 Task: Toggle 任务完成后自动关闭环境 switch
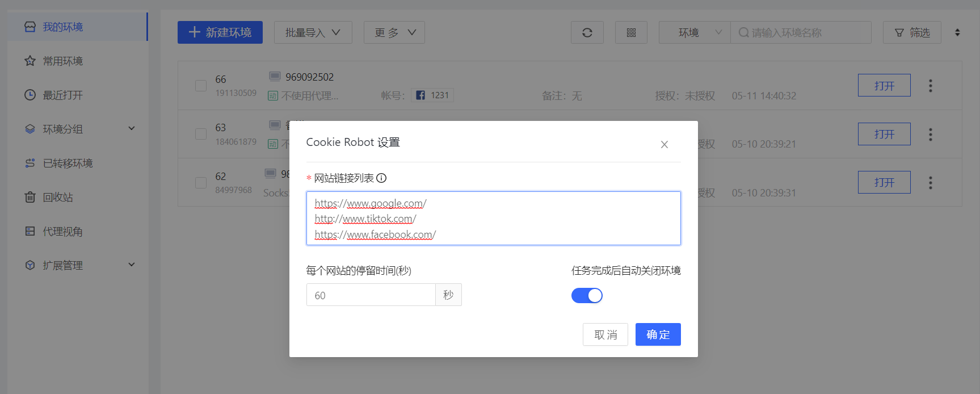click(x=587, y=296)
